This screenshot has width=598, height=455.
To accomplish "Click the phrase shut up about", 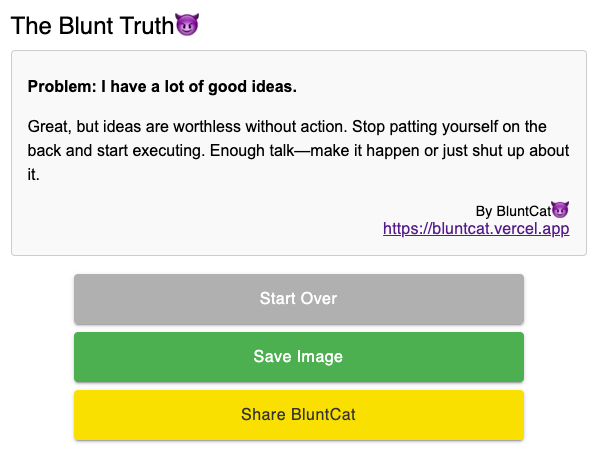I will click(x=521, y=151).
